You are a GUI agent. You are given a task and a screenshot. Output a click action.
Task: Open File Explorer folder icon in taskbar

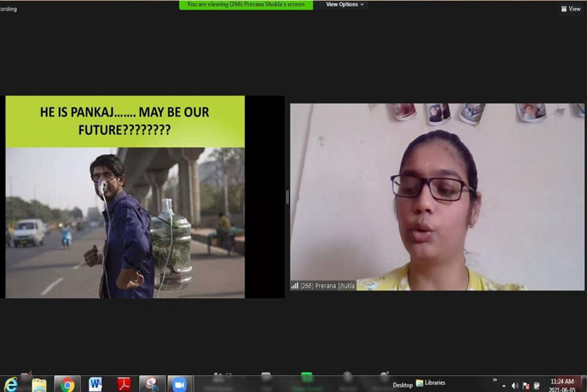point(39,384)
